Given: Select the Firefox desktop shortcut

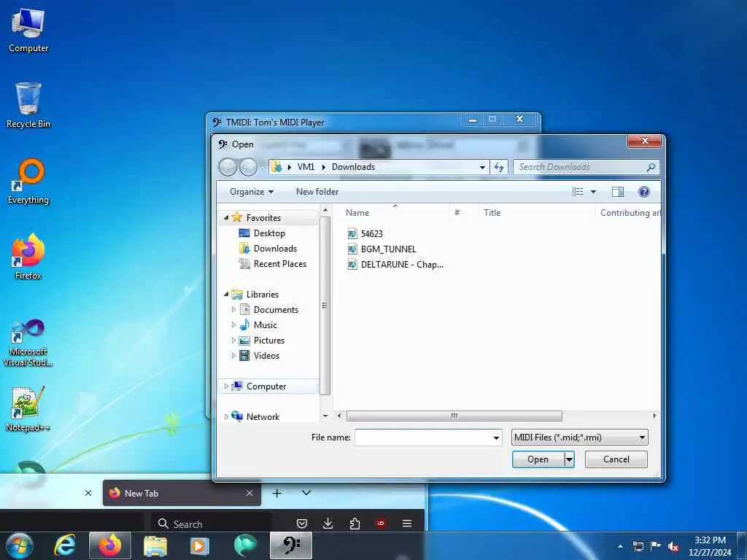Looking at the screenshot, I should 28,256.
